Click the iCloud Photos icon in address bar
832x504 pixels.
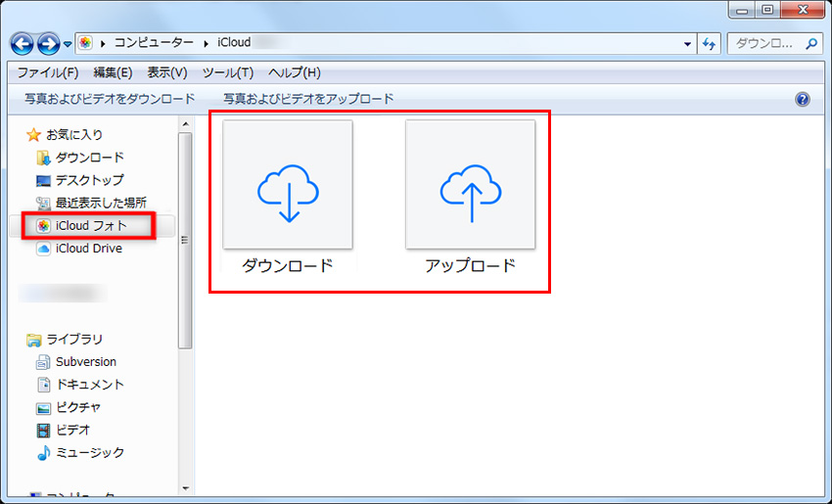click(x=85, y=43)
